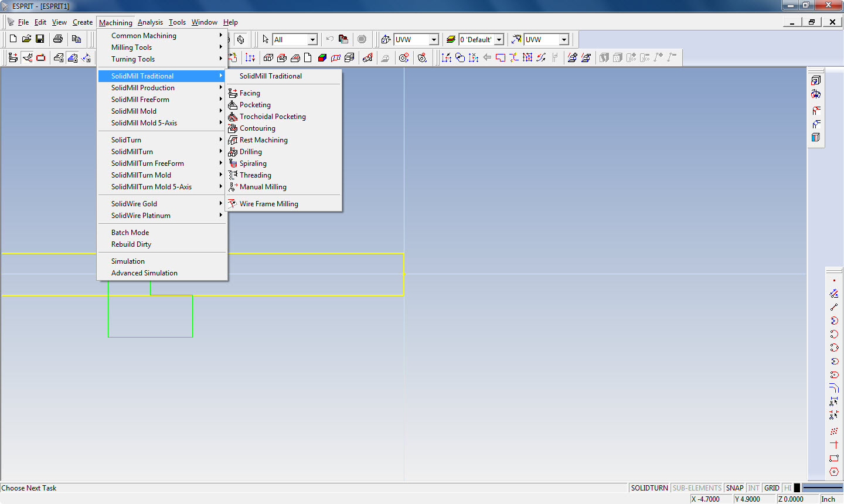Click Manual Milling entry
Viewport: 844px width, 504px height.
tap(284, 187)
